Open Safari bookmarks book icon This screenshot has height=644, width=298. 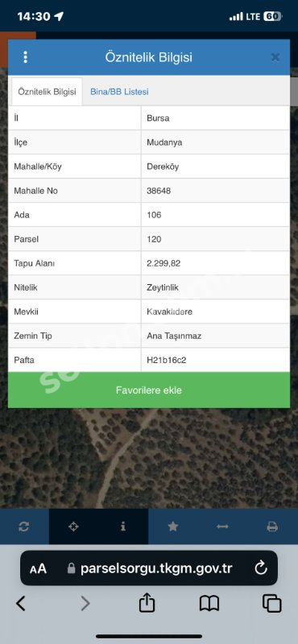(209, 603)
